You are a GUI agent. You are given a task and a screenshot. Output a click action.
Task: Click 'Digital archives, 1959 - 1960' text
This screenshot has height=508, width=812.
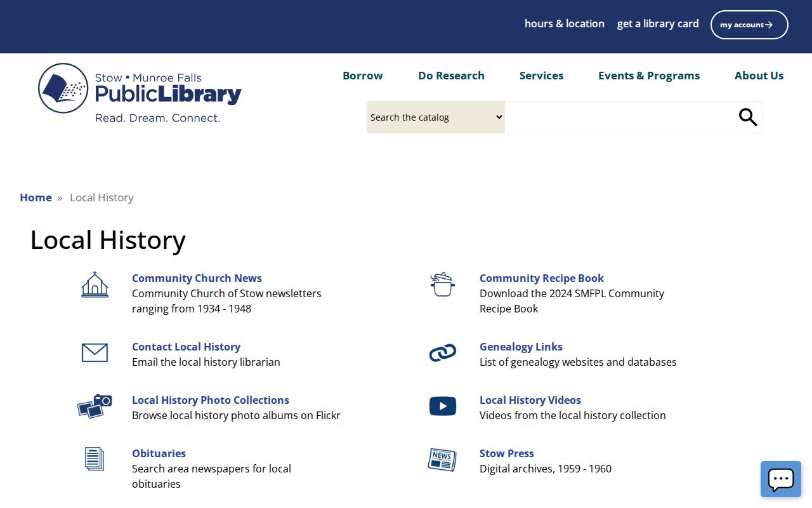[x=546, y=469]
